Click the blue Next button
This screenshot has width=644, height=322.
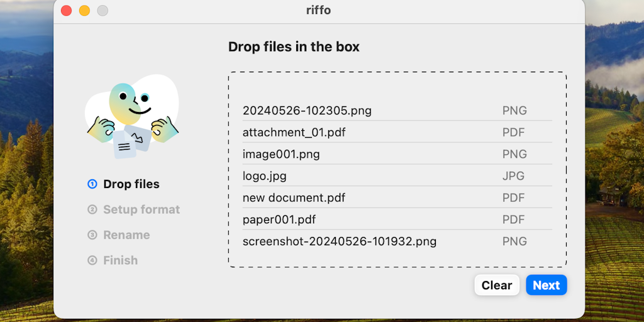click(546, 285)
